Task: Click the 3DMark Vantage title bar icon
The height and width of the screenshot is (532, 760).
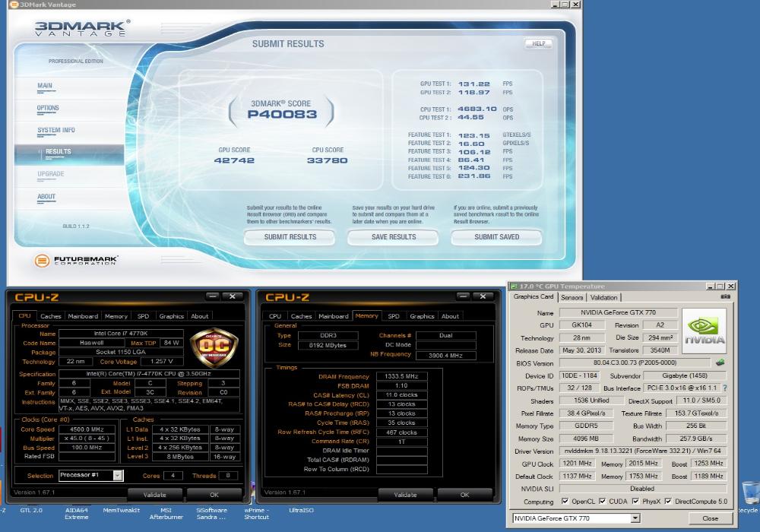Action: [x=14, y=5]
